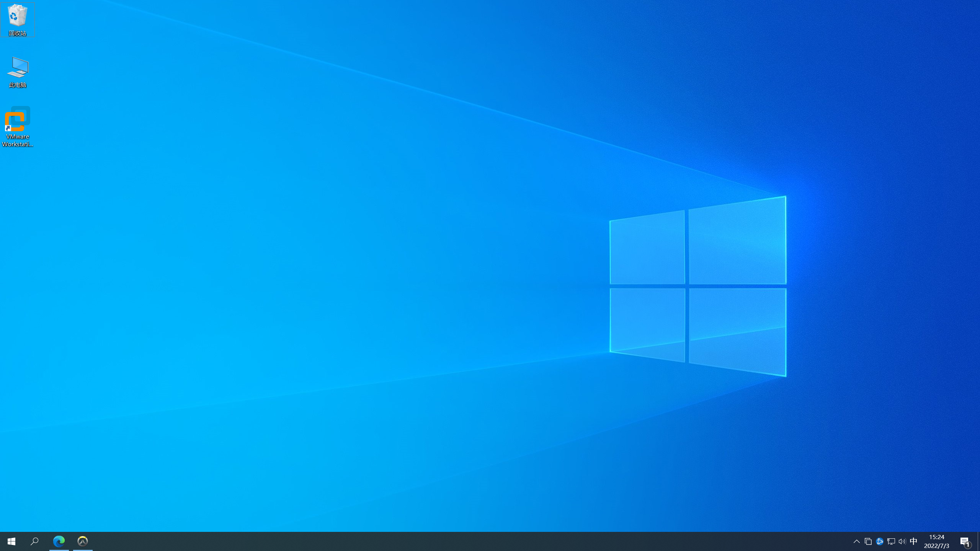This screenshot has width=980, height=551.
Task: Select the Recycle Bin (回收站) desktop icon
Action: pos(17,16)
